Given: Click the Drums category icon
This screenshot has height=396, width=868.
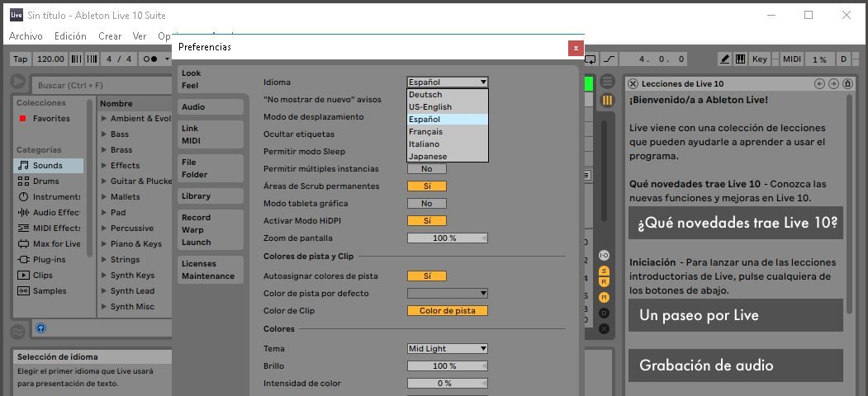Looking at the screenshot, I should (x=23, y=181).
